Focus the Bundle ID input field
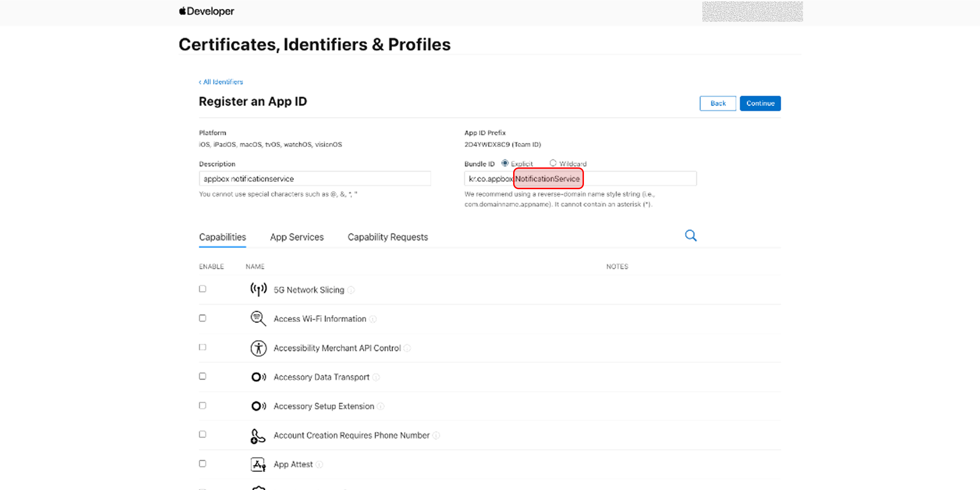 pos(580,179)
